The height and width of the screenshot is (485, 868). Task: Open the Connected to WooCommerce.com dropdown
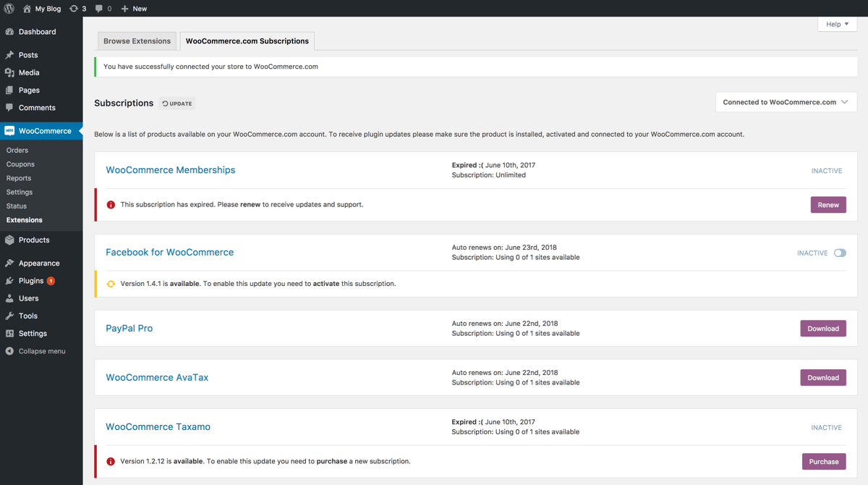pyautogui.click(x=786, y=102)
